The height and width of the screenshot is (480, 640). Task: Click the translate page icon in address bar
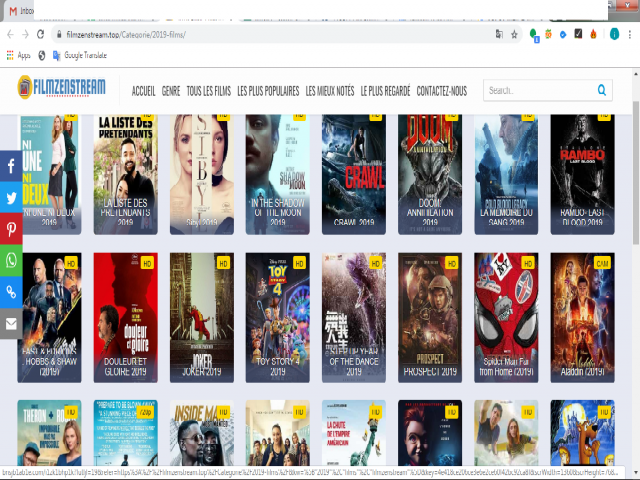(x=499, y=35)
